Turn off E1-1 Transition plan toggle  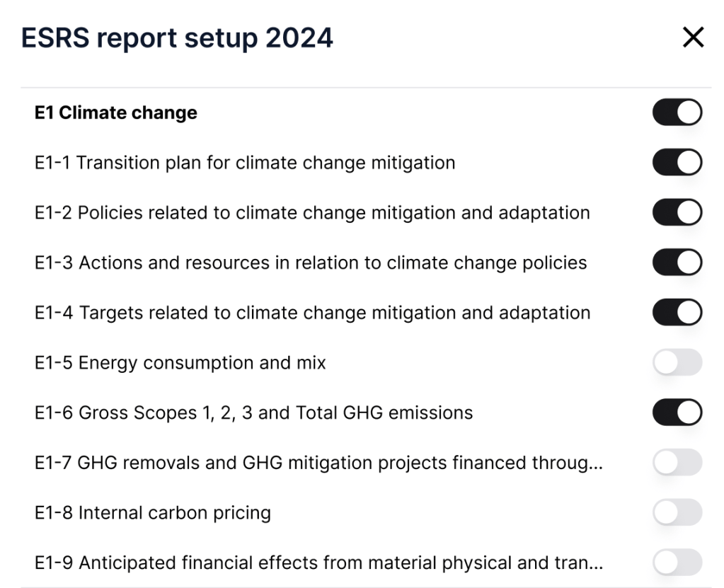[x=677, y=163]
